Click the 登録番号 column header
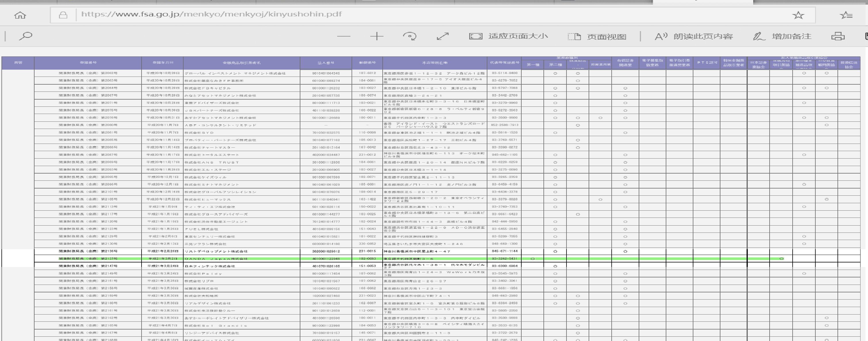Image resolution: width=868 pixels, height=341 pixels. pos(88,63)
